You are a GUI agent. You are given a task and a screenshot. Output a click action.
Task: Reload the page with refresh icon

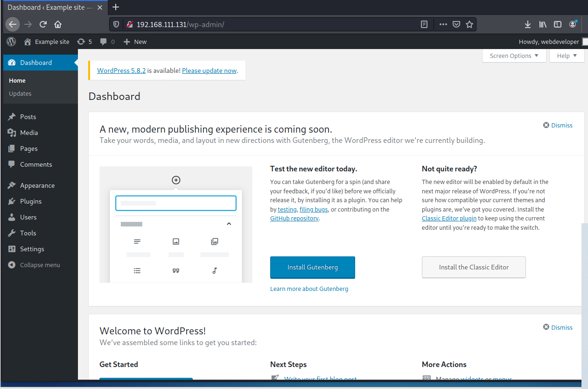43,24
